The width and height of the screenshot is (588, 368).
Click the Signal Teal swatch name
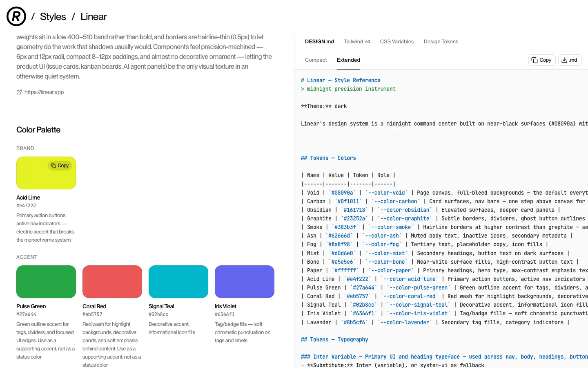click(x=161, y=306)
